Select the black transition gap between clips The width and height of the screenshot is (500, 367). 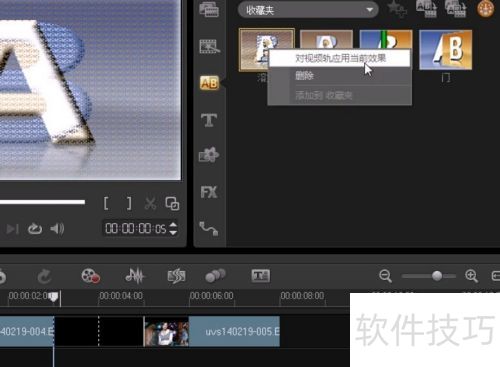tap(99, 332)
